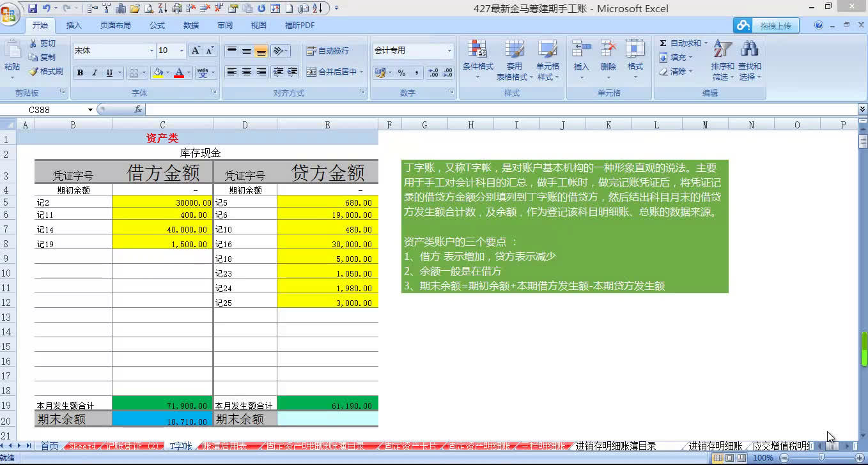The width and height of the screenshot is (868, 465).
Task: Click the Print Preview magnifier icon
Action: pos(148,8)
